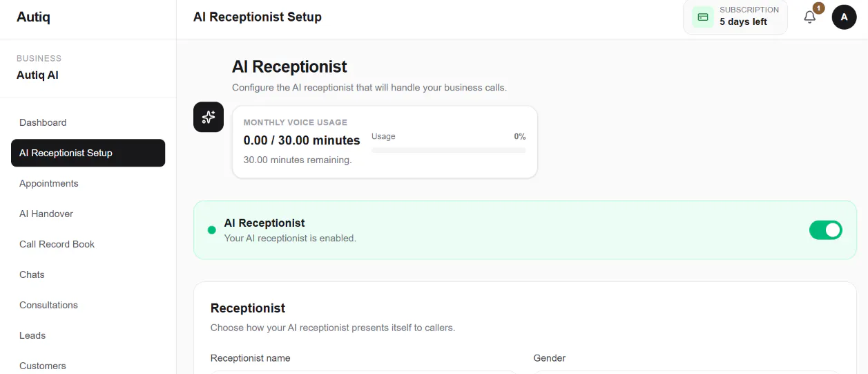Click the Gender label
This screenshot has width=868, height=374.
(550, 358)
